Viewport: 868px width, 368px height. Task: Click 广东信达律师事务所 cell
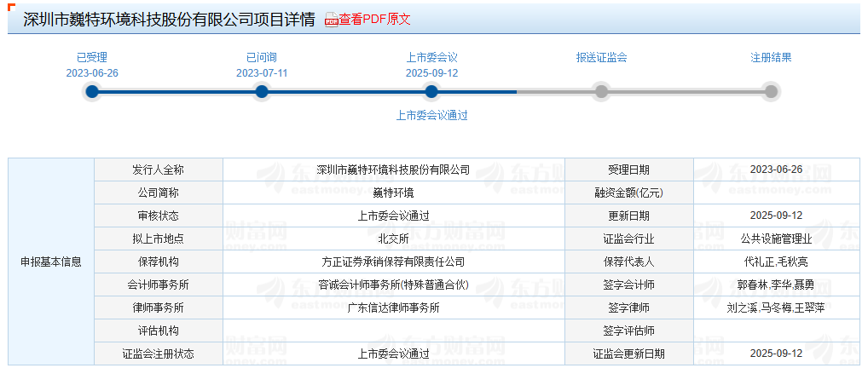(394, 308)
